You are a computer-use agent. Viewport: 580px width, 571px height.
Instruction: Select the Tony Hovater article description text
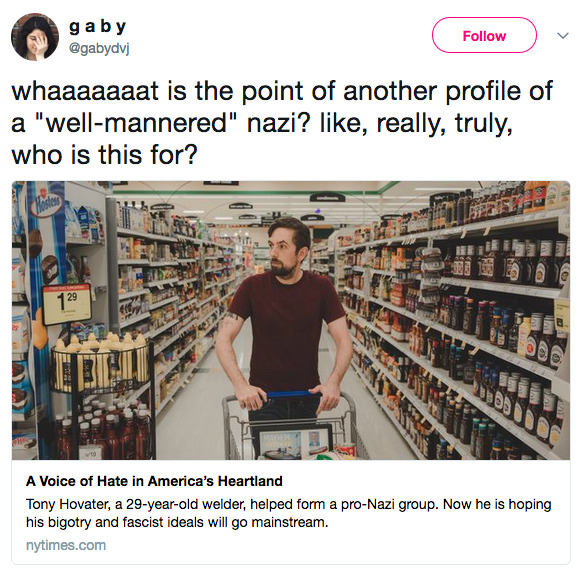click(x=289, y=513)
